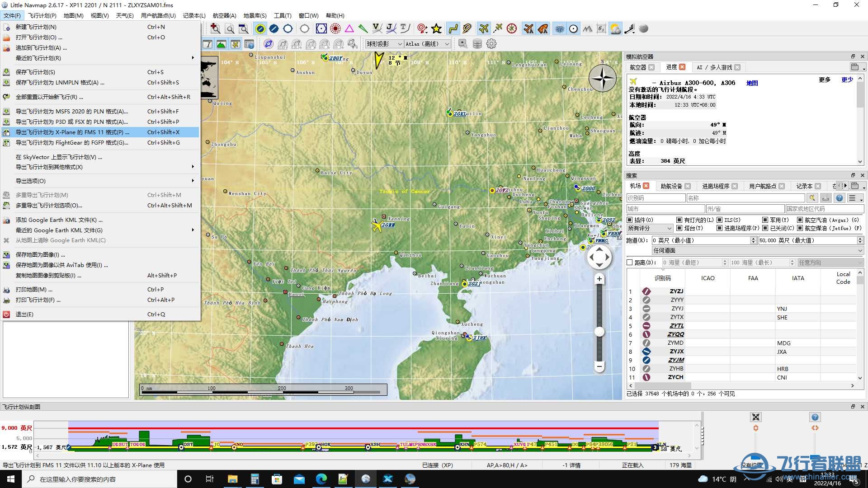
Task: Click the blue help icon in search panel
Action: coord(840,198)
